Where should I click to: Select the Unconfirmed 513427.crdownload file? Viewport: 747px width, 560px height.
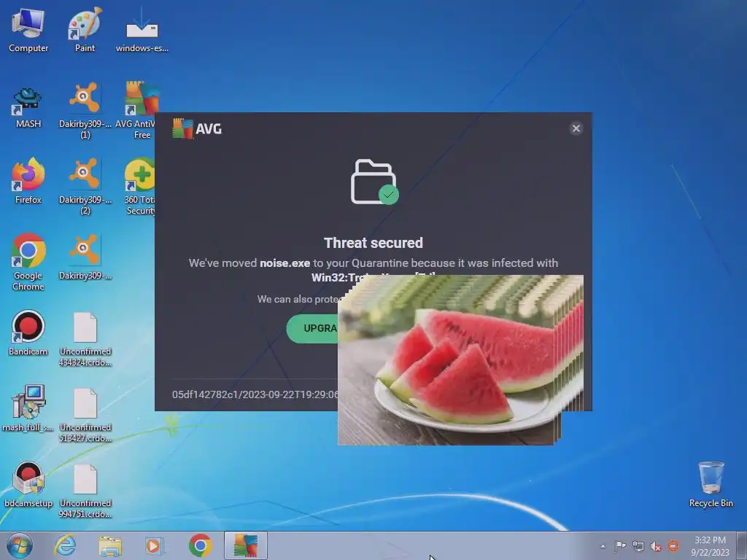coord(85,415)
